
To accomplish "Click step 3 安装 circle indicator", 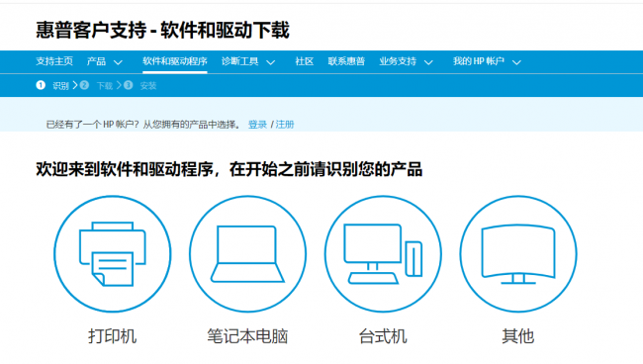I will (129, 85).
